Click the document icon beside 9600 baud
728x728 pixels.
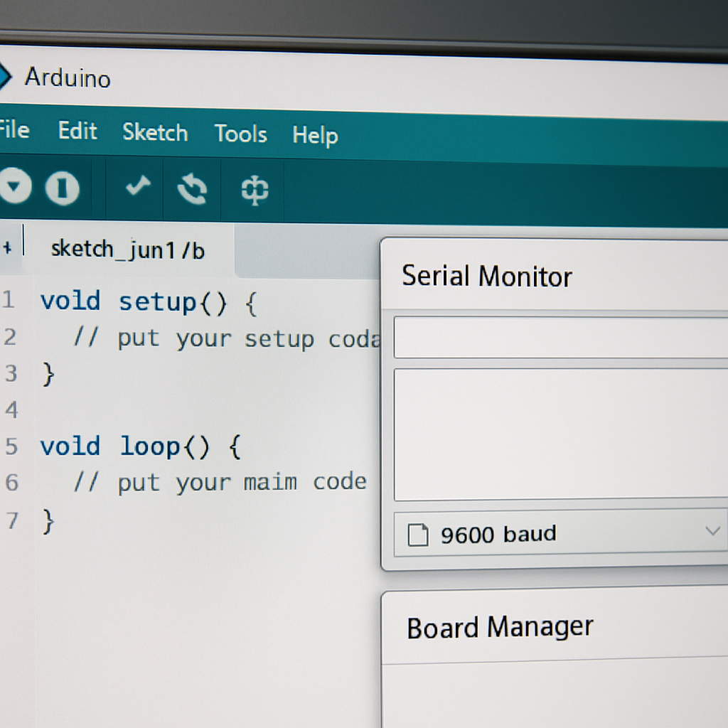(x=419, y=534)
